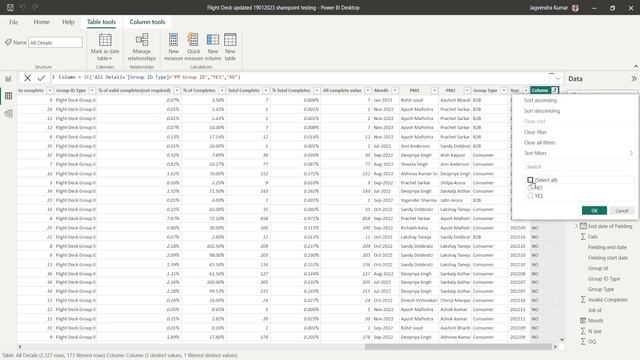Click the sigma icon beside Invalid Completes
The height and width of the screenshot is (360, 640).
(x=583, y=300)
